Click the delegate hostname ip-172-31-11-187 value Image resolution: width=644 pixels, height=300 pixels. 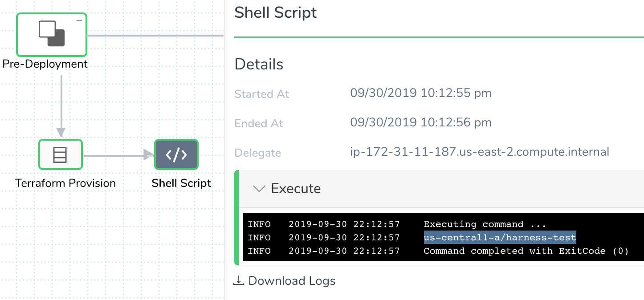(480, 152)
